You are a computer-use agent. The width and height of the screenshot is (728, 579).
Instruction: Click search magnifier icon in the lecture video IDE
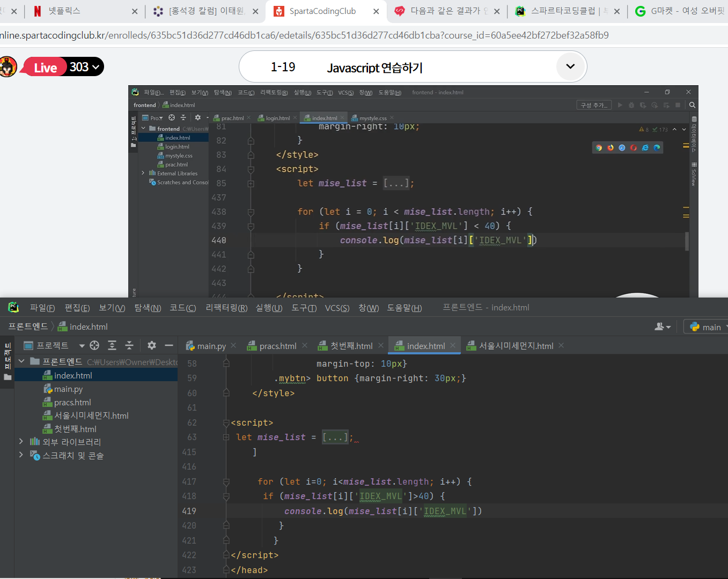(692, 105)
